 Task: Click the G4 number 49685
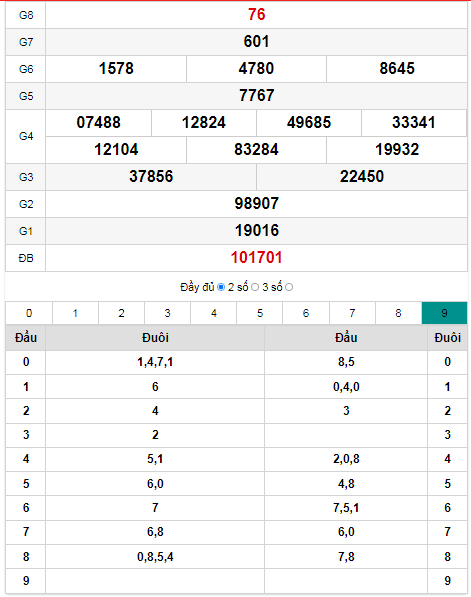(309, 123)
